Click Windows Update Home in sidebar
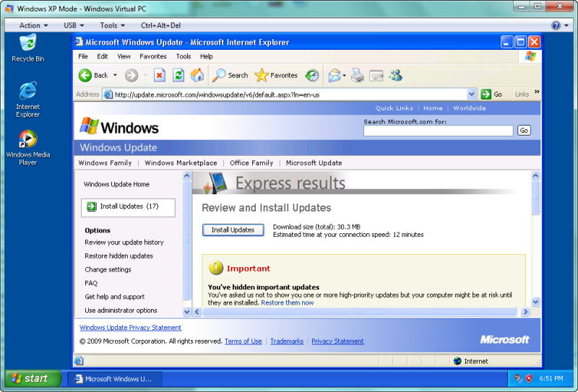The height and width of the screenshot is (392, 578). (x=116, y=184)
